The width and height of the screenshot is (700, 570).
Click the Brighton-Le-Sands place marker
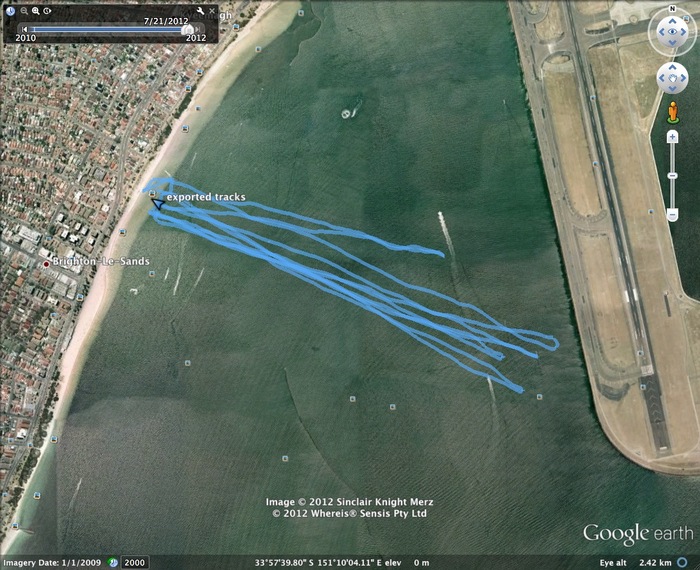[46, 264]
